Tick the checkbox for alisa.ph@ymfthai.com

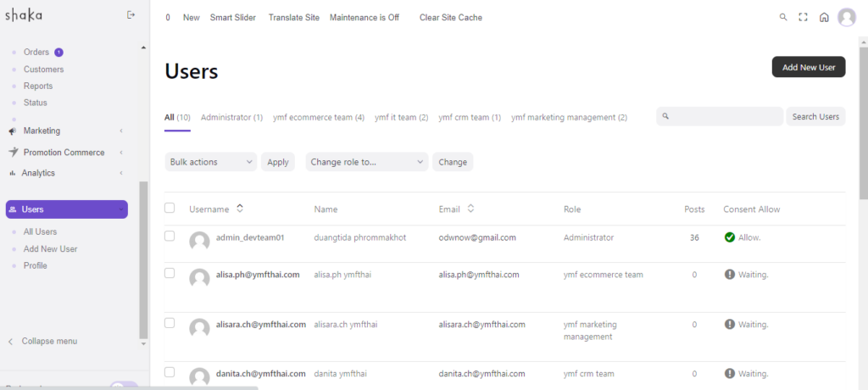(170, 273)
